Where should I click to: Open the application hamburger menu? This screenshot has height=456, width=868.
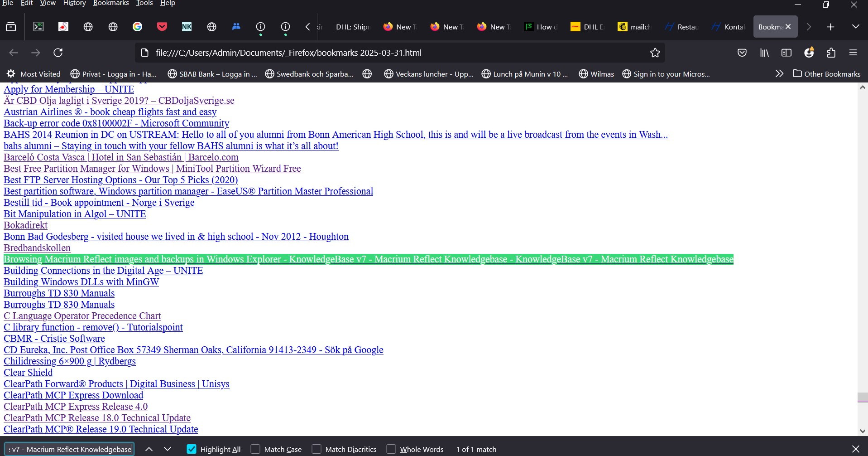(853, 53)
